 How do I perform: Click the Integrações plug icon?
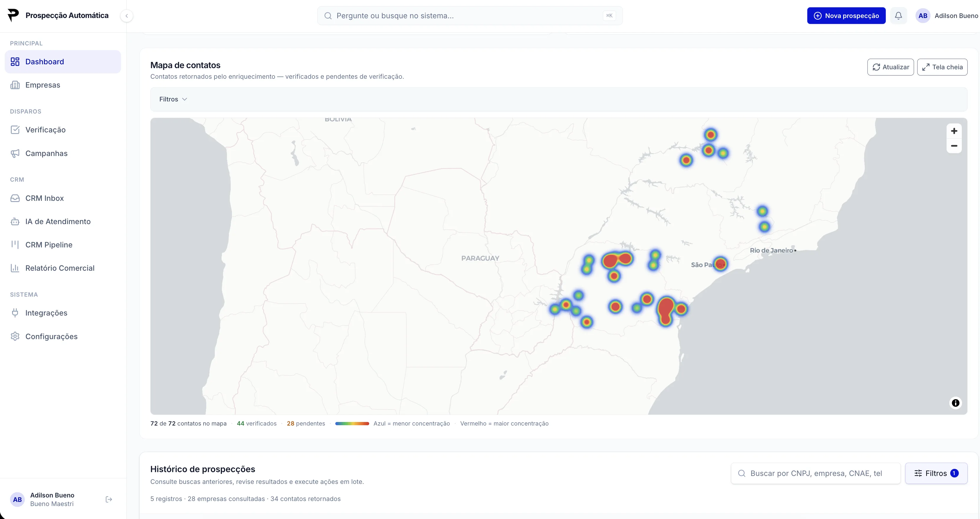(x=15, y=313)
